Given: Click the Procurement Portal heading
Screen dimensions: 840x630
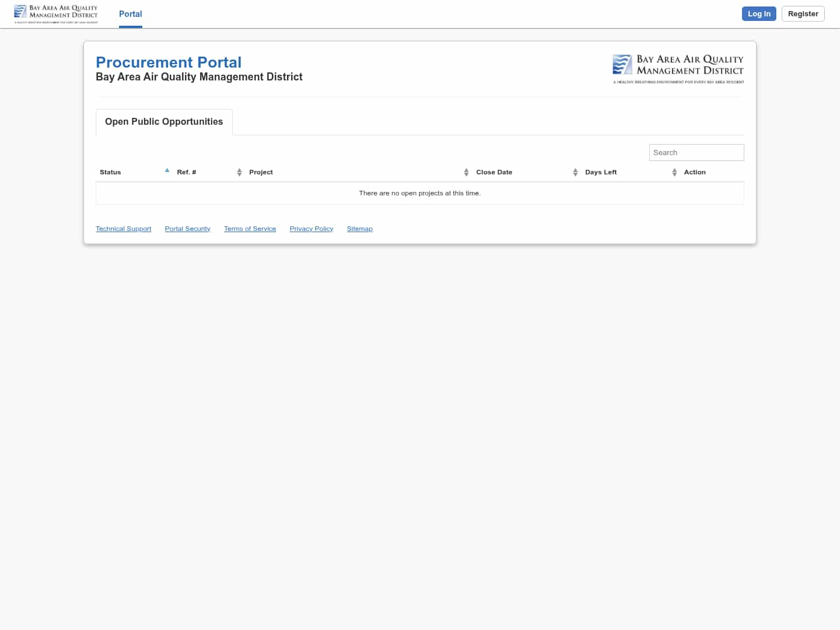Looking at the screenshot, I should (x=169, y=62).
